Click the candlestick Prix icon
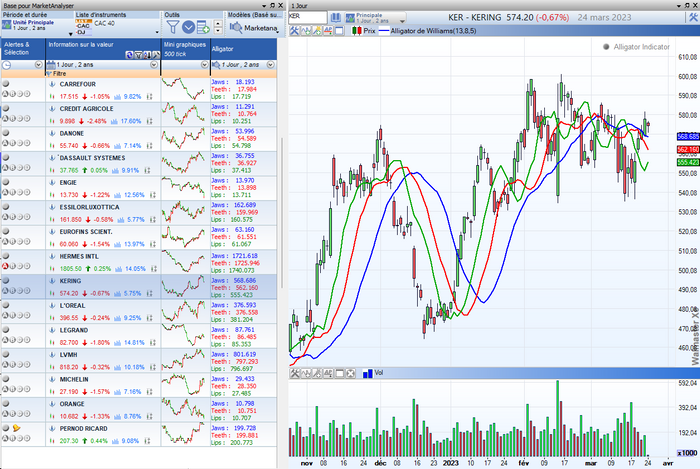 click(356, 31)
